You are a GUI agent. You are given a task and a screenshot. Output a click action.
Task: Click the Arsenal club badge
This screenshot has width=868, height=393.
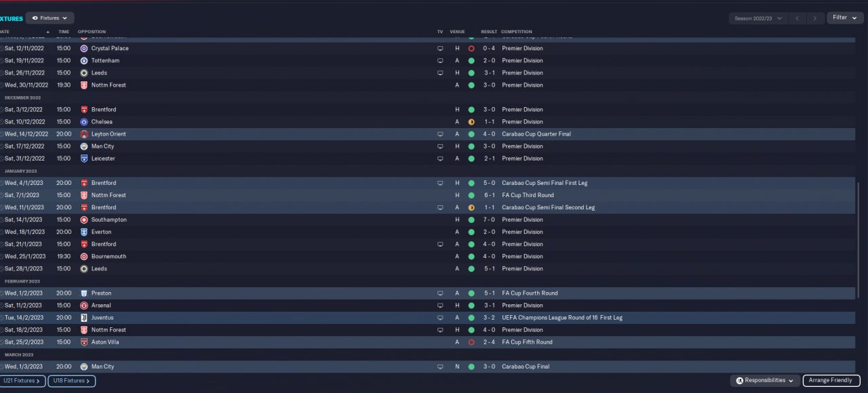[84, 306]
